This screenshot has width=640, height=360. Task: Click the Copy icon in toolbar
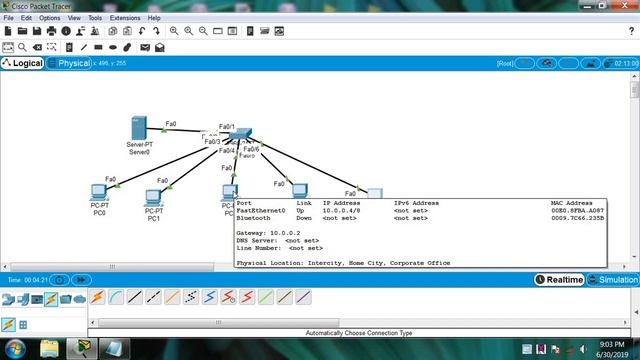113,31
